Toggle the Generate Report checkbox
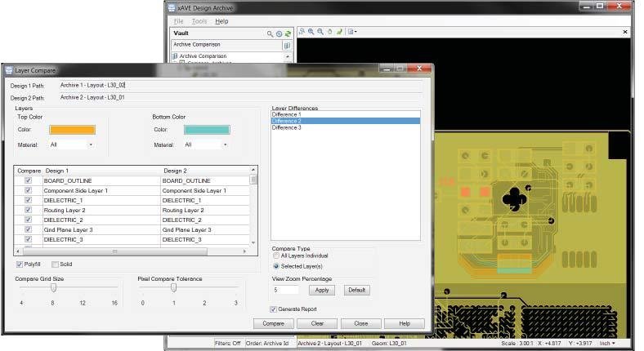Viewport: 644px width, 351px height. click(x=273, y=309)
